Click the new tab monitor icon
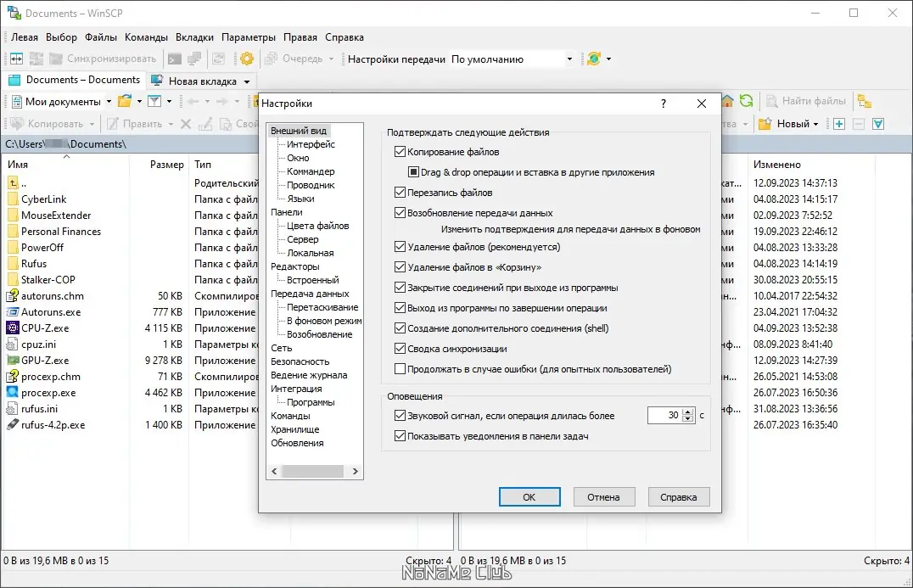This screenshot has height=588, width=913. pyautogui.click(x=157, y=81)
